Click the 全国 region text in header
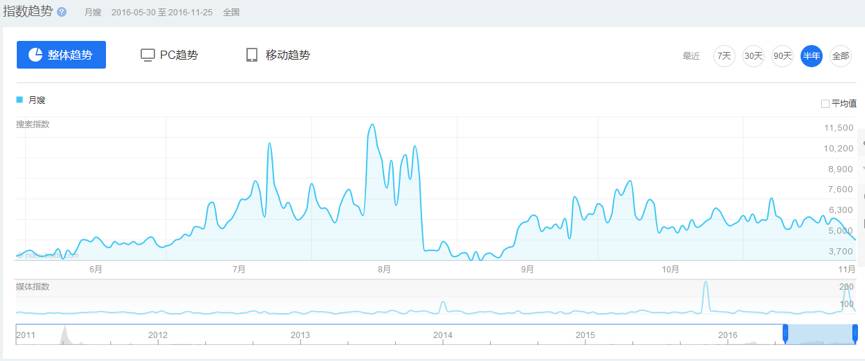 pyautogui.click(x=231, y=12)
